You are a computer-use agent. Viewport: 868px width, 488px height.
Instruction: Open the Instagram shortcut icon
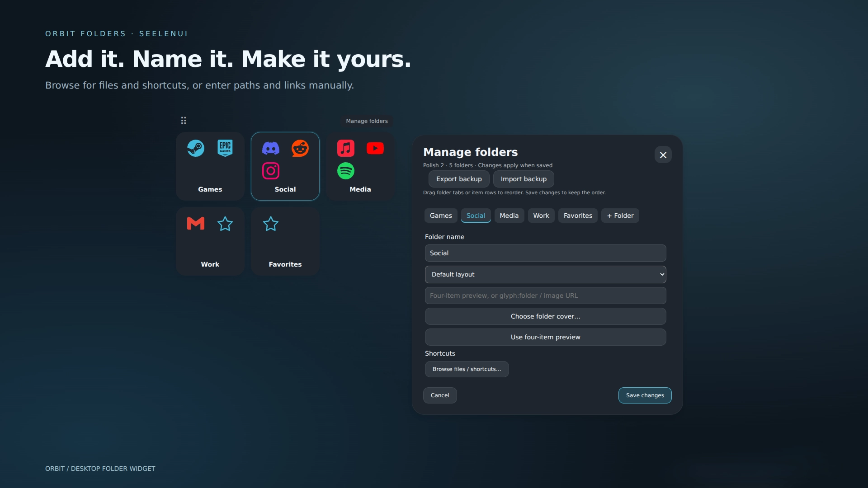[271, 171]
